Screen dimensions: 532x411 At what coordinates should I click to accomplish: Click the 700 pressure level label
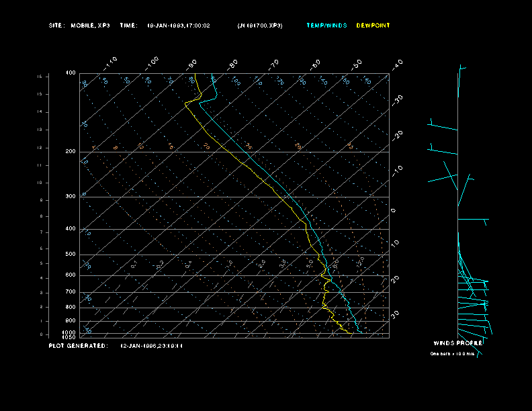click(71, 292)
